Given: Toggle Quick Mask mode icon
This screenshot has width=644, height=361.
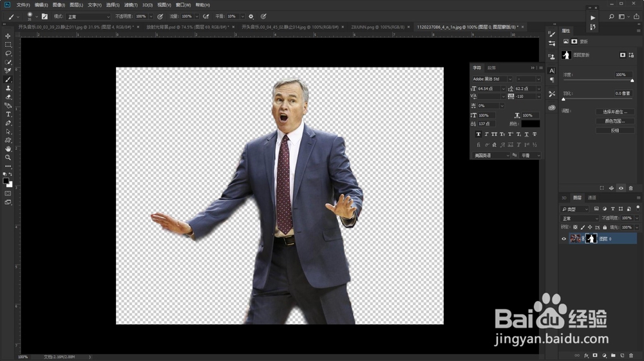Looking at the screenshot, I should tap(8, 193).
